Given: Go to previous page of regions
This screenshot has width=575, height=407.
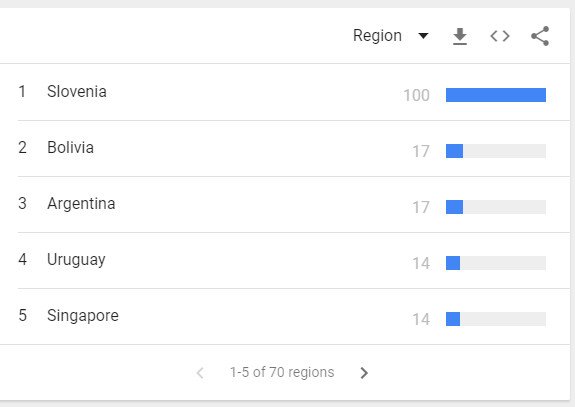Looking at the screenshot, I should [x=200, y=373].
